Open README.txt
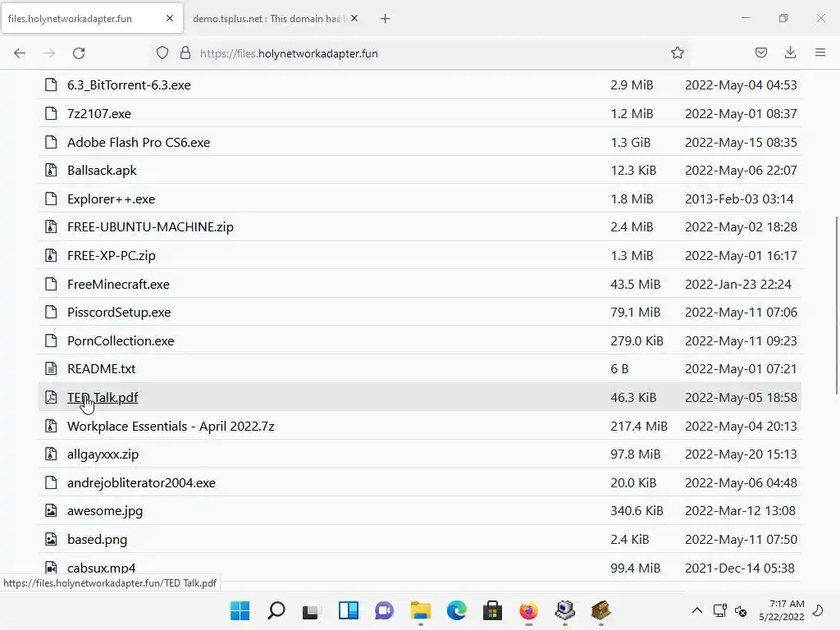840x630 pixels. tap(101, 369)
